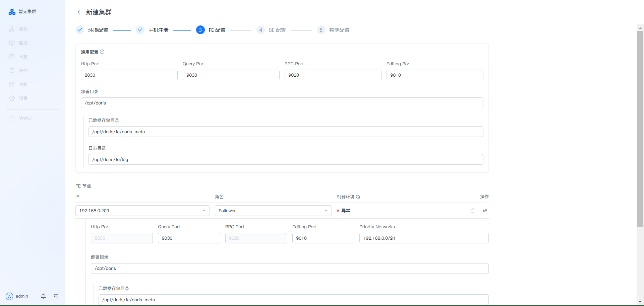Click the admin user avatar
Screen dimensions: 644x306
pyautogui.click(x=9, y=296)
